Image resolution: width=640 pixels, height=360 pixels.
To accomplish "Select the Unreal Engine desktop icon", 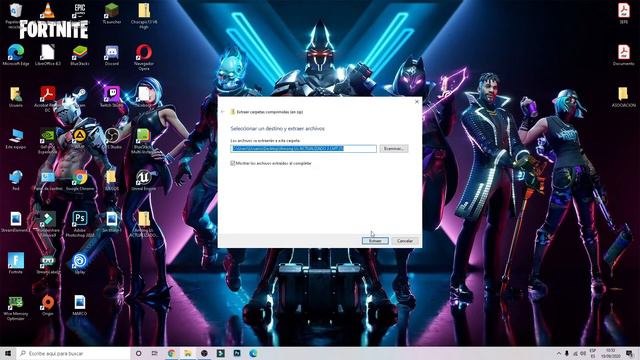I will click(x=144, y=180).
